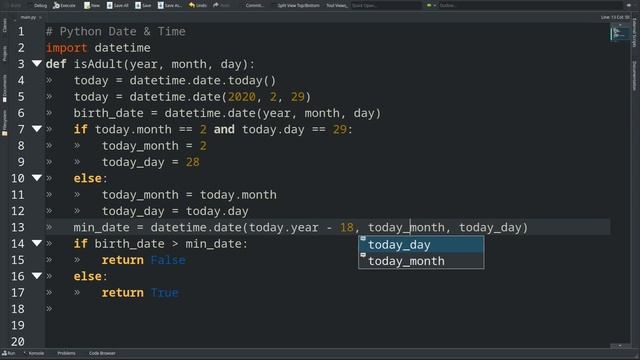Click 'True' on the return line 17
Screen dimensions: 640x360
tap(164, 293)
